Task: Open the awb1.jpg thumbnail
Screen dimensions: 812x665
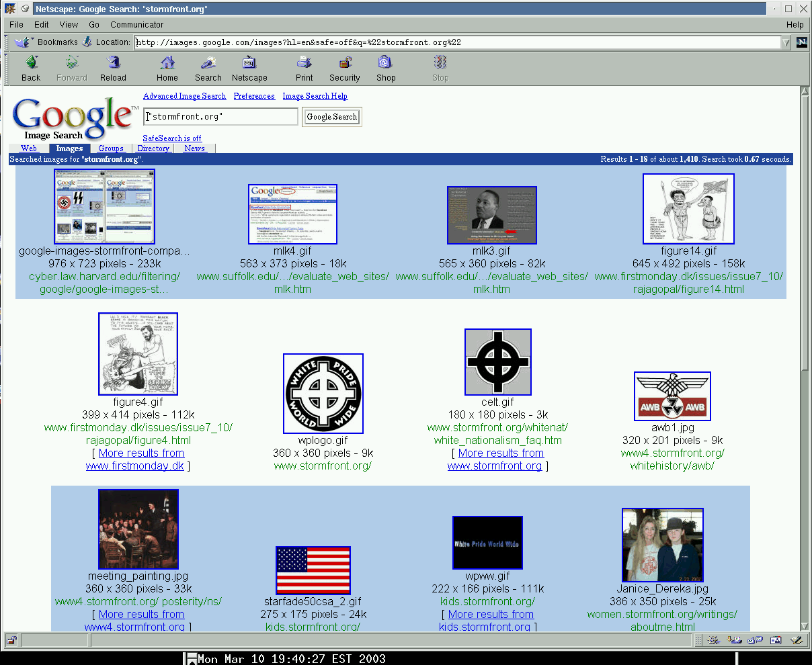Action: [x=672, y=396]
